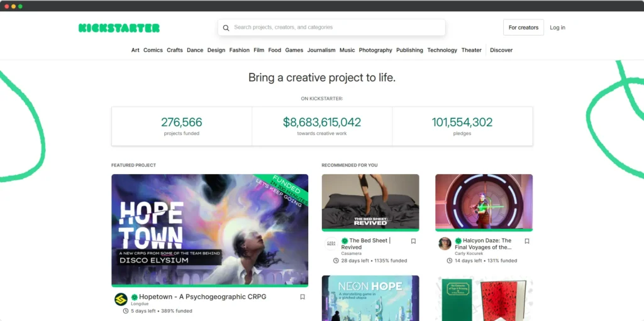Open the Photography category
The image size is (644, 321).
(x=375, y=50)
